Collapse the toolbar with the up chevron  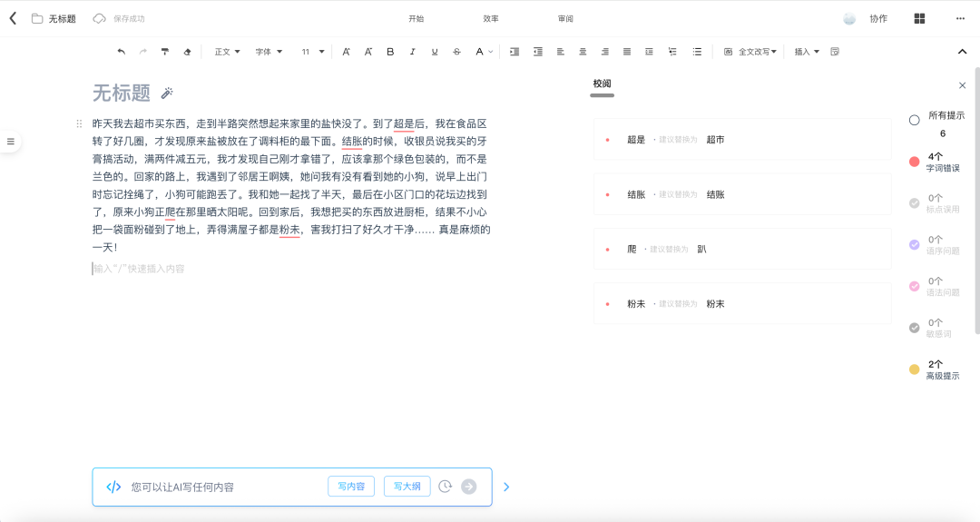(963, 52)
